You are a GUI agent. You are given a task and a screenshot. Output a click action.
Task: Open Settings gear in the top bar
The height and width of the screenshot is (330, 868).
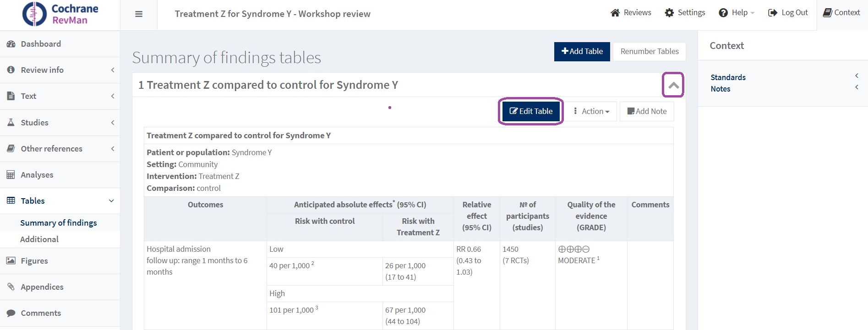(685, 13)
